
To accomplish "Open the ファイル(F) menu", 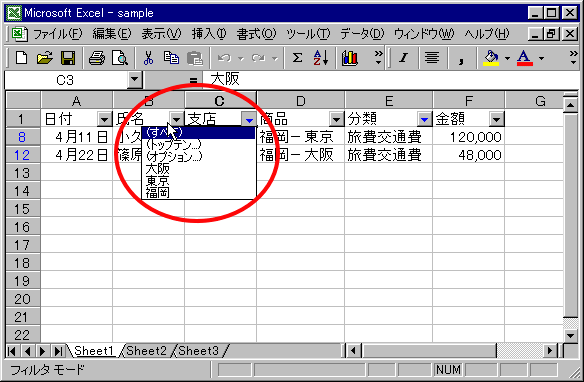I will click(x=58, y=34).
